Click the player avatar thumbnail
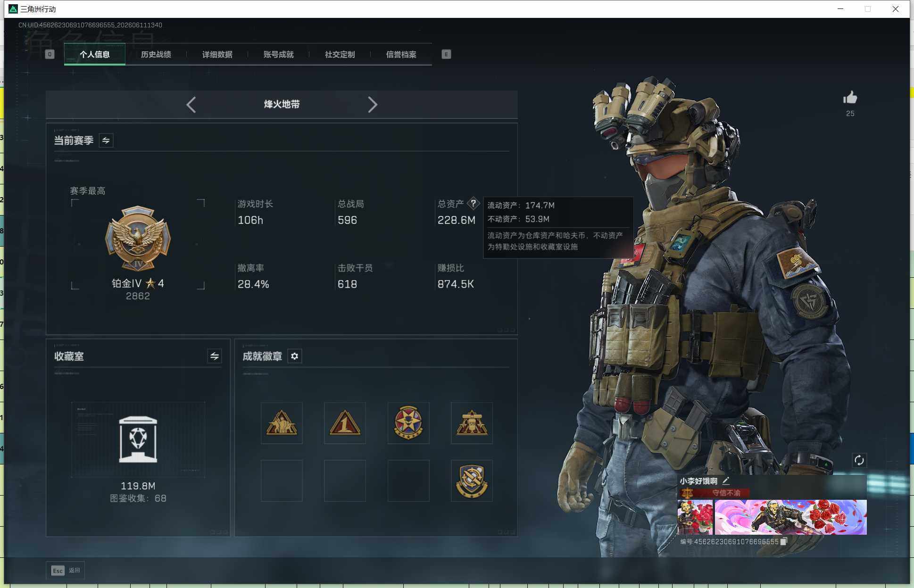The width and height of the screenshot is (914, 588). coord(695,517)
